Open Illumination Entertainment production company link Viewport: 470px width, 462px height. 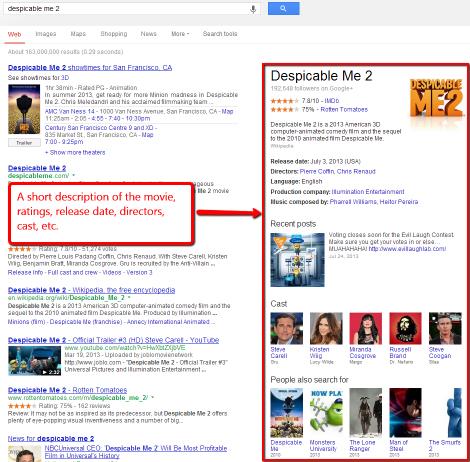click(x=368, y=192)
